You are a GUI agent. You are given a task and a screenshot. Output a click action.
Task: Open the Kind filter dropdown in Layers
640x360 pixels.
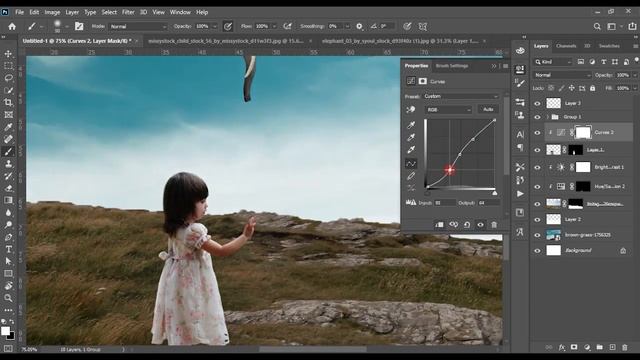pyautogui.click(x=553, y=62)
